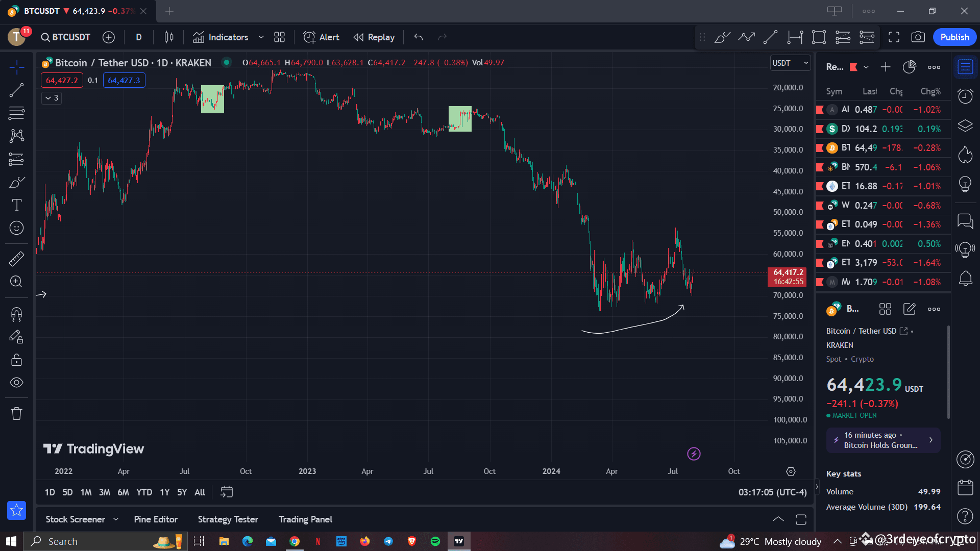The image size is (980, 551).
Task: Open the Bitcoin Holds Ground news item
Action: tap(883, 440)
